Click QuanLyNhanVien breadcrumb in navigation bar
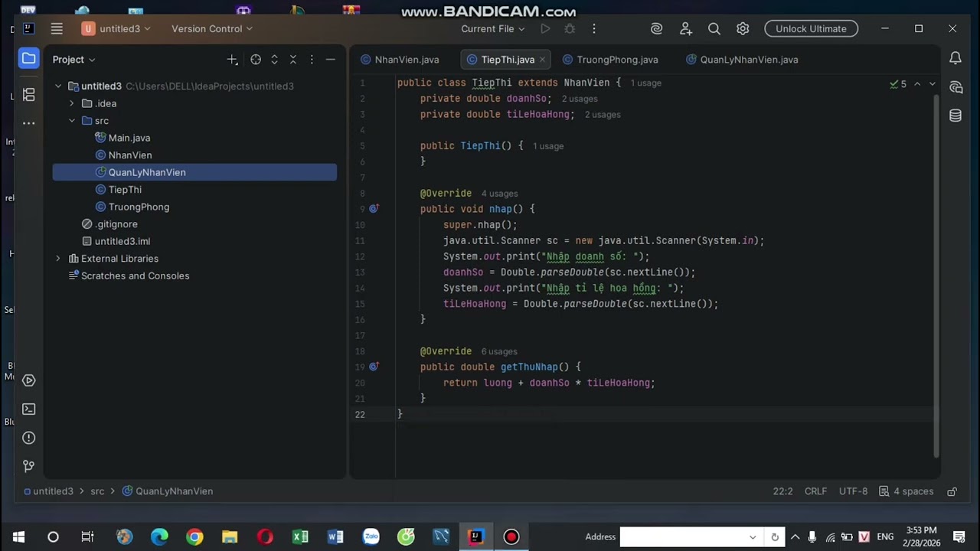Viewport: 980px width, 551px height. (168, 491)
